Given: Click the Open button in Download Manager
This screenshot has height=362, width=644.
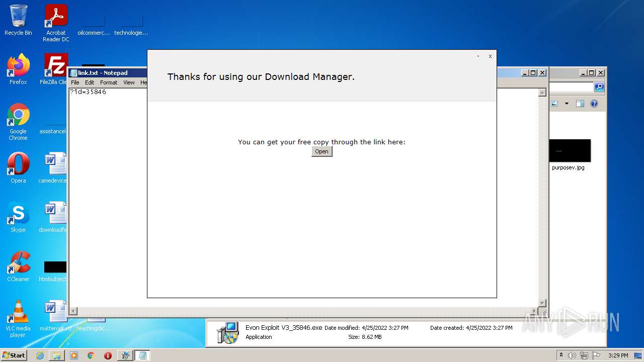Looking at the screenshot, I should [321, 151].
